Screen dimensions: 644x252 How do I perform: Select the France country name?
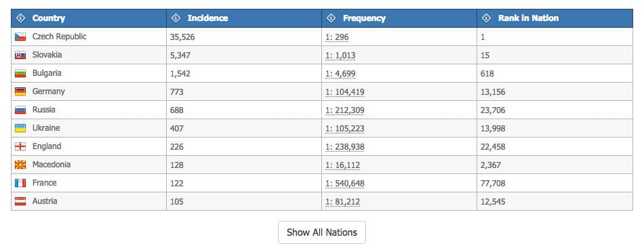[x=44, y=183]
